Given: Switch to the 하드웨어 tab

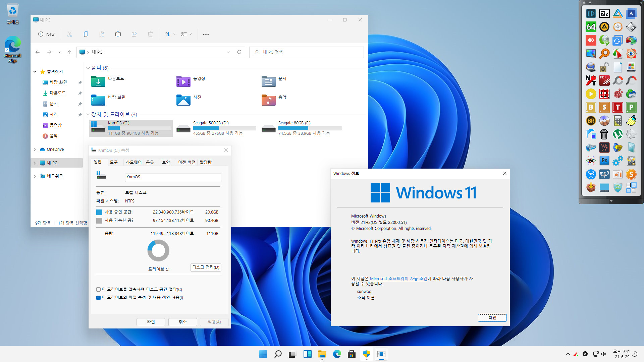Looking at the screenshot, I should (x=133, y=162).
